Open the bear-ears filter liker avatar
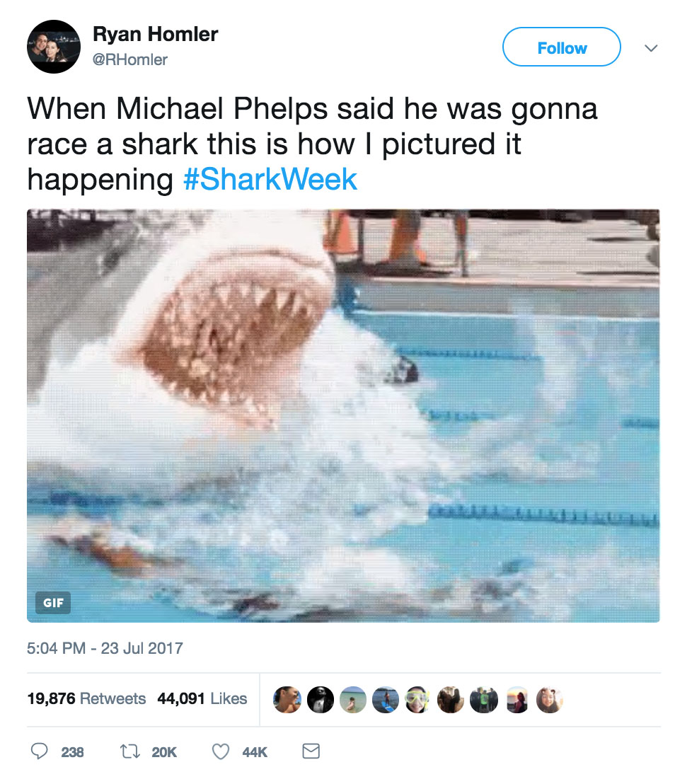Viewport: 692px width, 784px height. point(549,699)
